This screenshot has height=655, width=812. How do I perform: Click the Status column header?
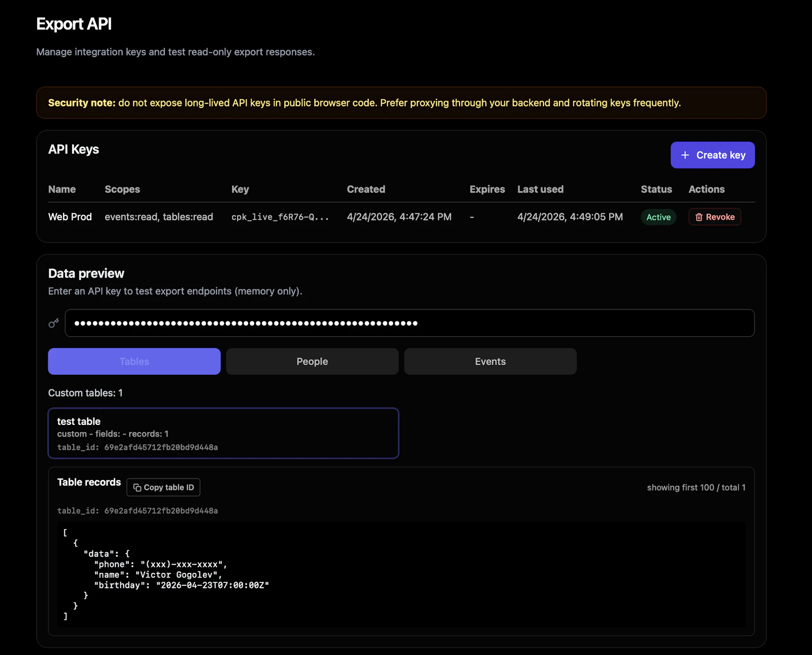click(x=656, y=189)
